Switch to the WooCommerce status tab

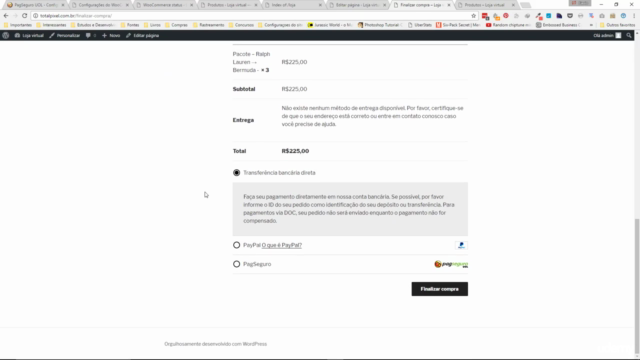[164, 5]
